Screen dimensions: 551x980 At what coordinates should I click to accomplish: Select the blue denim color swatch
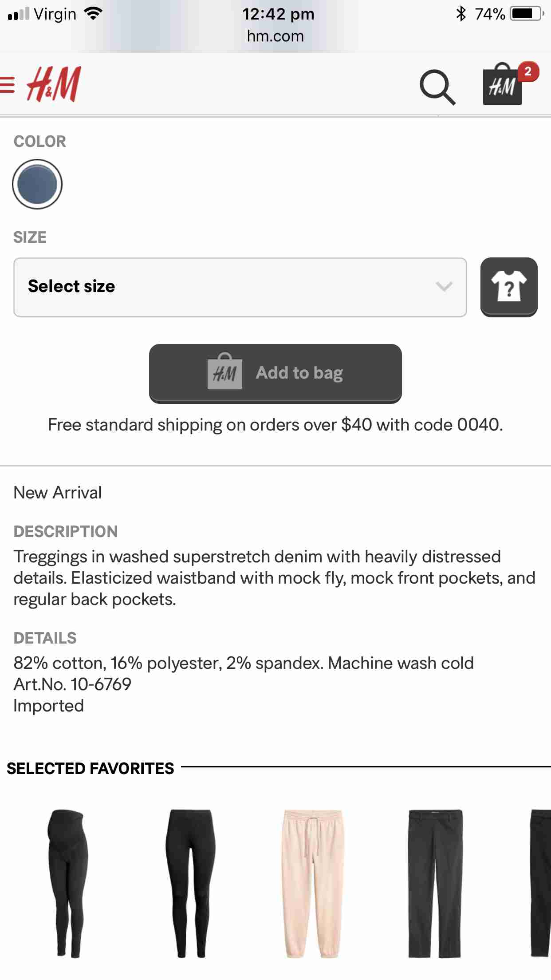pos(37,184)
